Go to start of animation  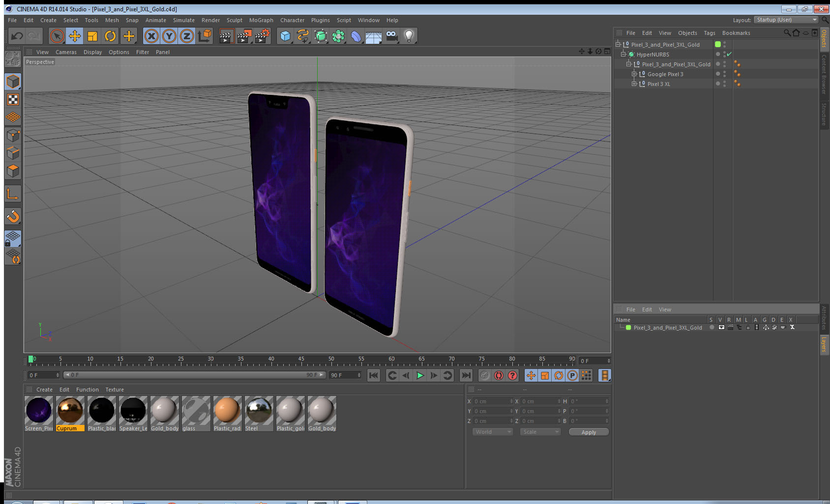click(374, 375)
